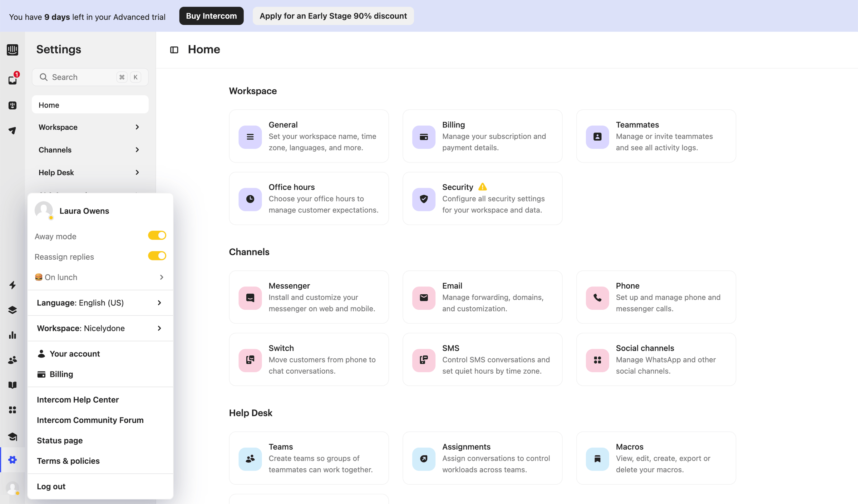
Task: Apply for an Early Stage 90% discount
Action: 333,16
